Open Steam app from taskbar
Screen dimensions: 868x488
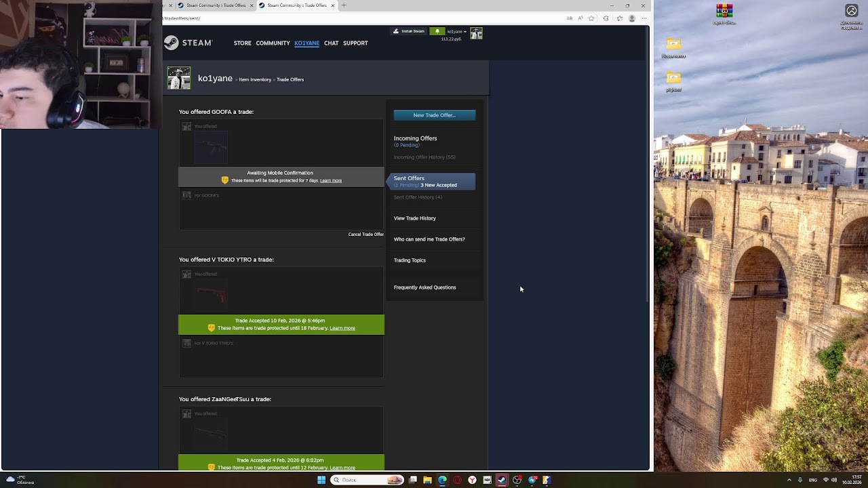coord(502,480)
